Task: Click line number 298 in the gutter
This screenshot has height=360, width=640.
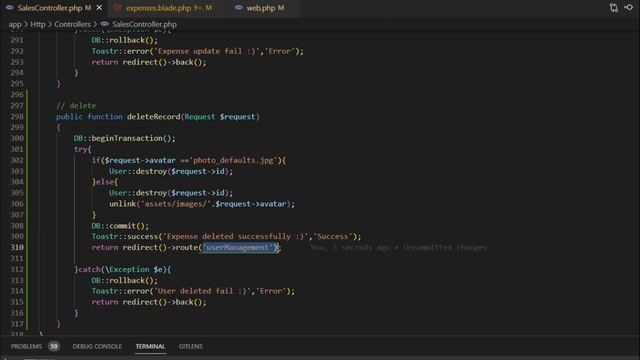Action: pos(17,117)
